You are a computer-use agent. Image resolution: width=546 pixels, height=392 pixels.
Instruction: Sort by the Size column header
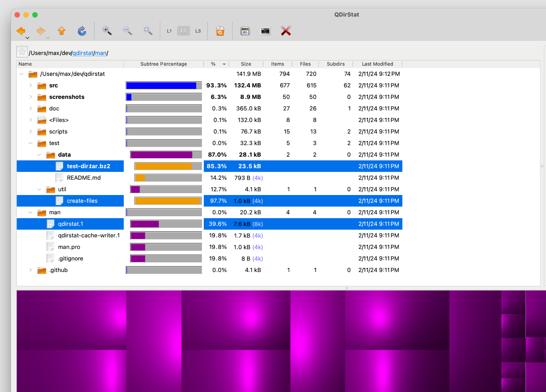(246, 64)
